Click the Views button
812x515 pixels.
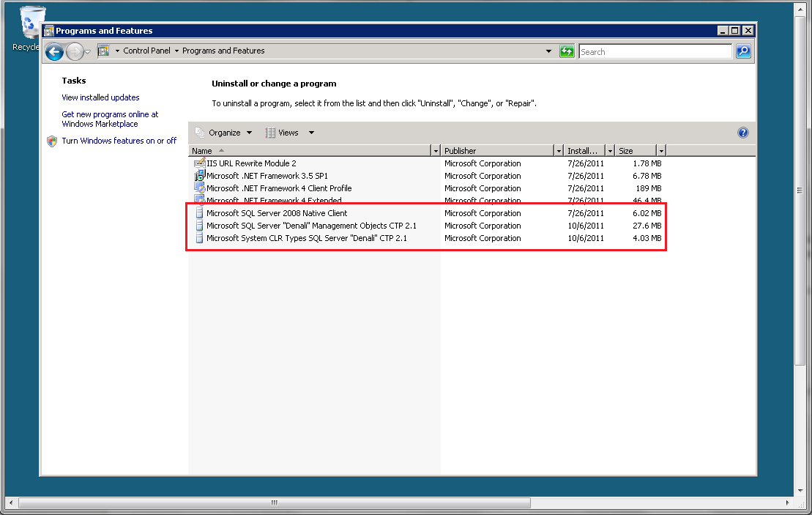tap(288, 133)
